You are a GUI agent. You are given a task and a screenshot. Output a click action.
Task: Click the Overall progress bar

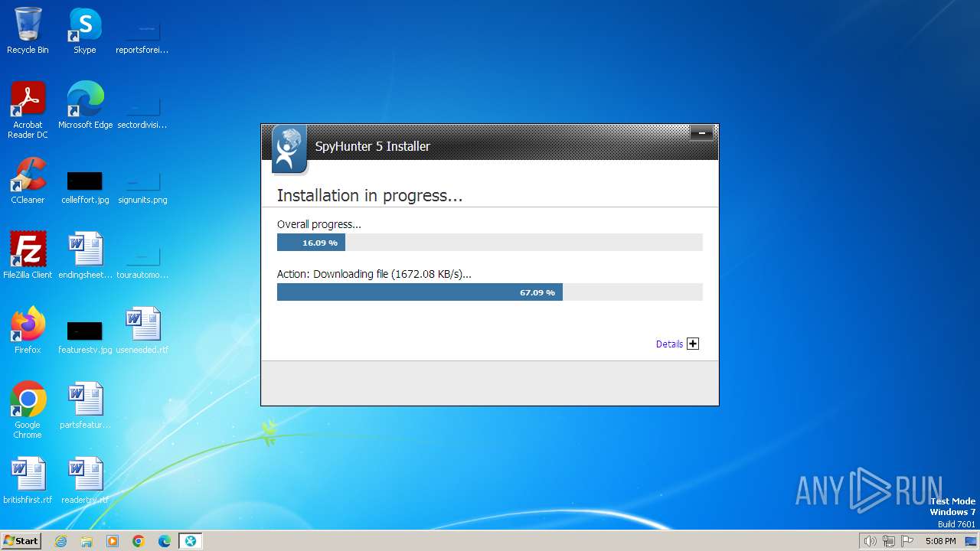pyautogui.click(x=490, y=243)
